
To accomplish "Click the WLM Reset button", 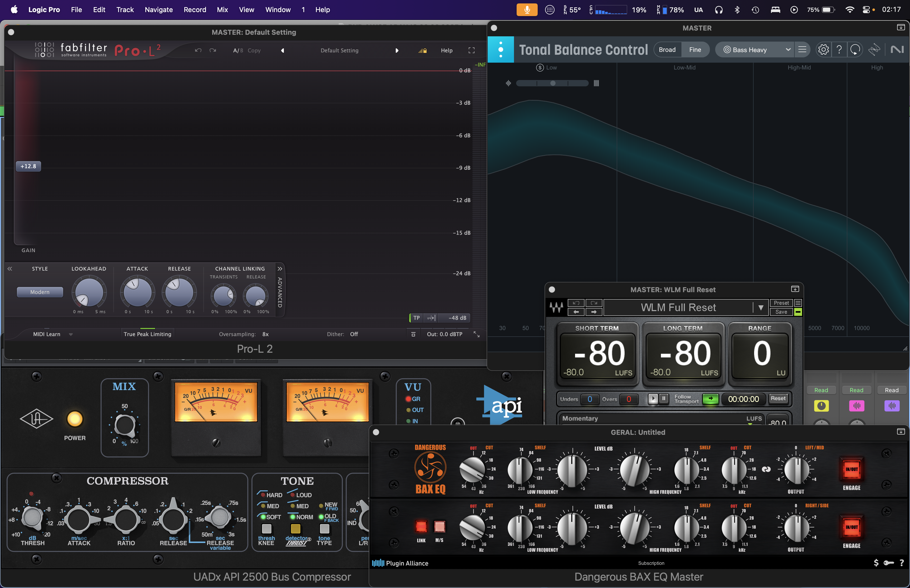I will (778, 398).
